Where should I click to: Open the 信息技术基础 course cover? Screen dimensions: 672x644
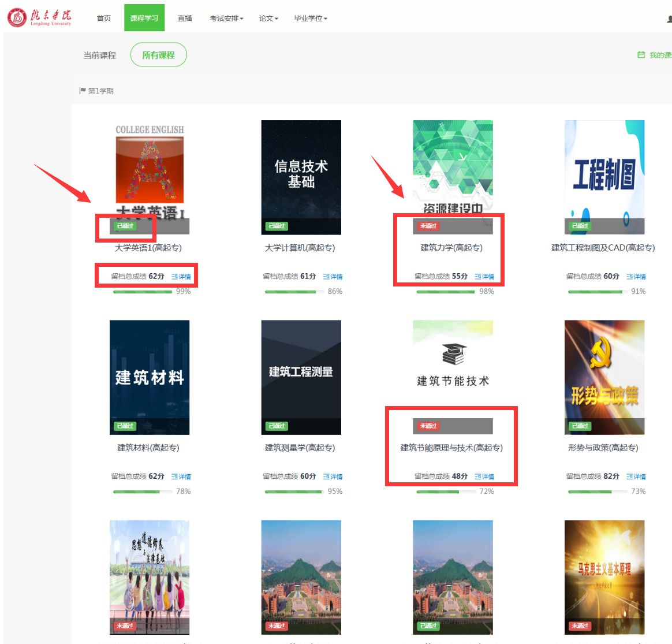tap(301, 177)
